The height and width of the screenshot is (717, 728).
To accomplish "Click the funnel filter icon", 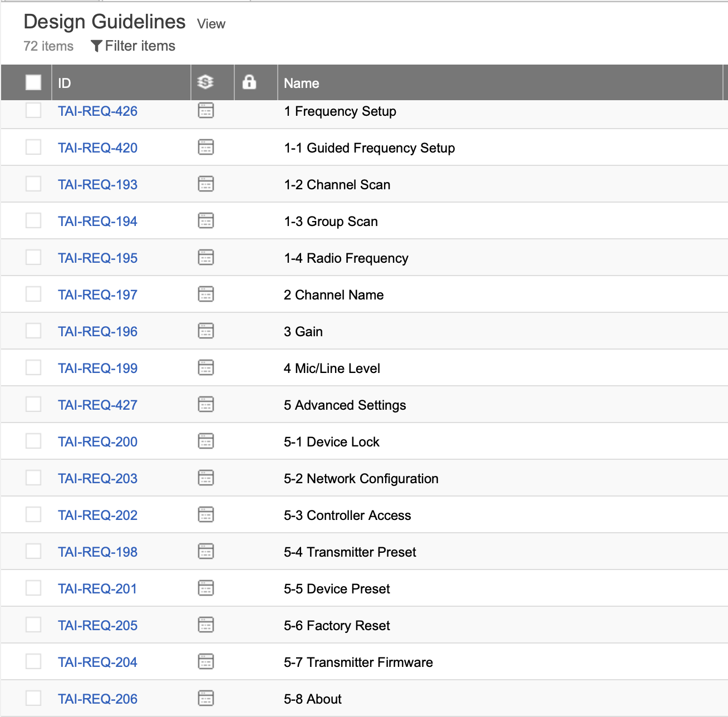I will point(96,46).
